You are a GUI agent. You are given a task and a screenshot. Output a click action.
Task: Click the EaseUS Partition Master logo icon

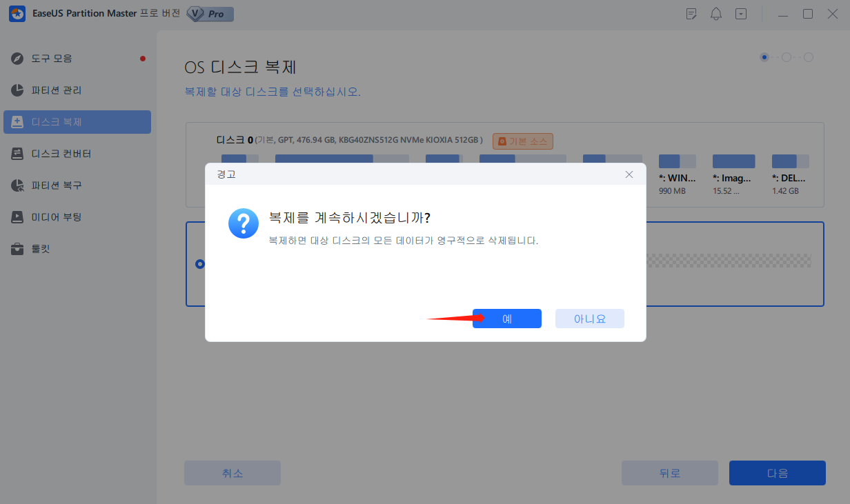pos(17,14)
